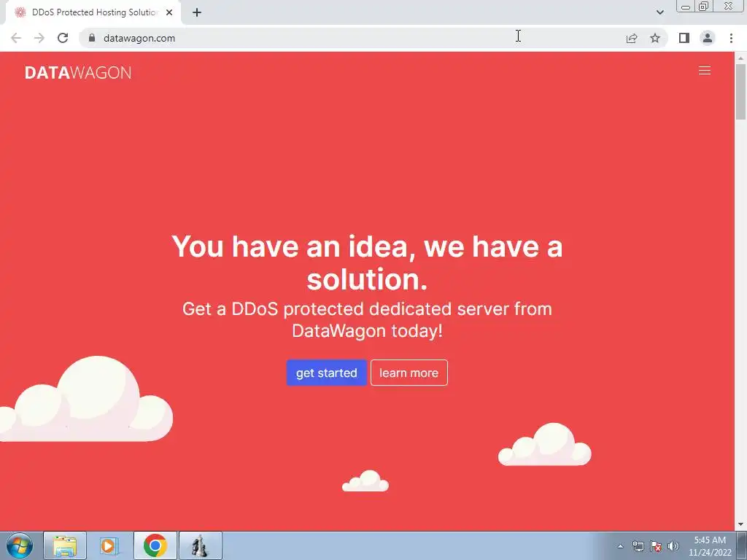This screenshot has height=560, width=747.
Task: Expand the tab search dropdown
Action: 659,12
